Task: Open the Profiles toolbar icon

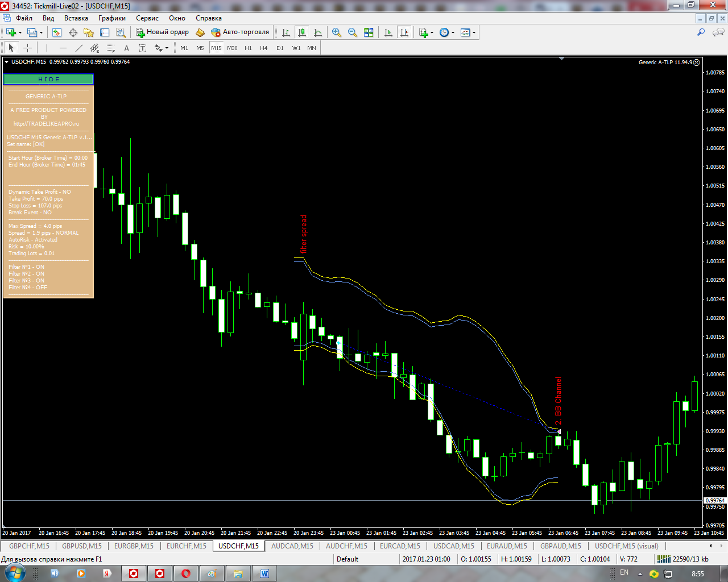Action: coord(32,32)
